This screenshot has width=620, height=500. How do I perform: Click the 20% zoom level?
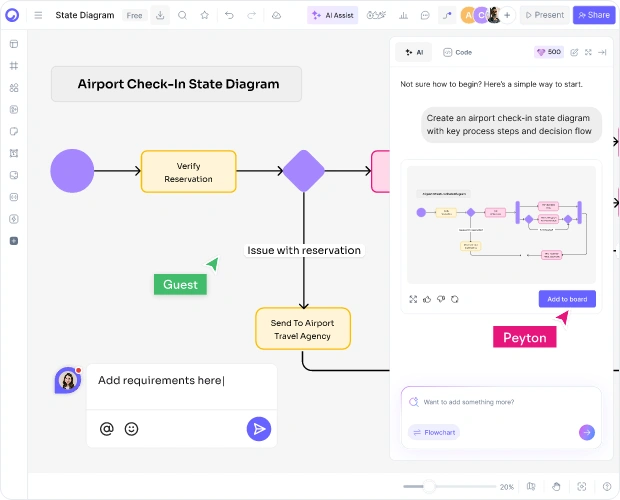(507, 487)
